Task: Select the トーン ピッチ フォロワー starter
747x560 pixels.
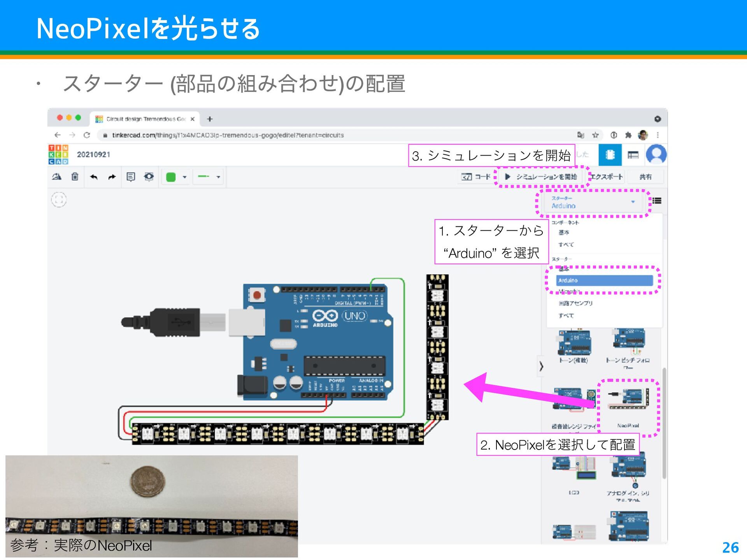Action: coord(628,348)
